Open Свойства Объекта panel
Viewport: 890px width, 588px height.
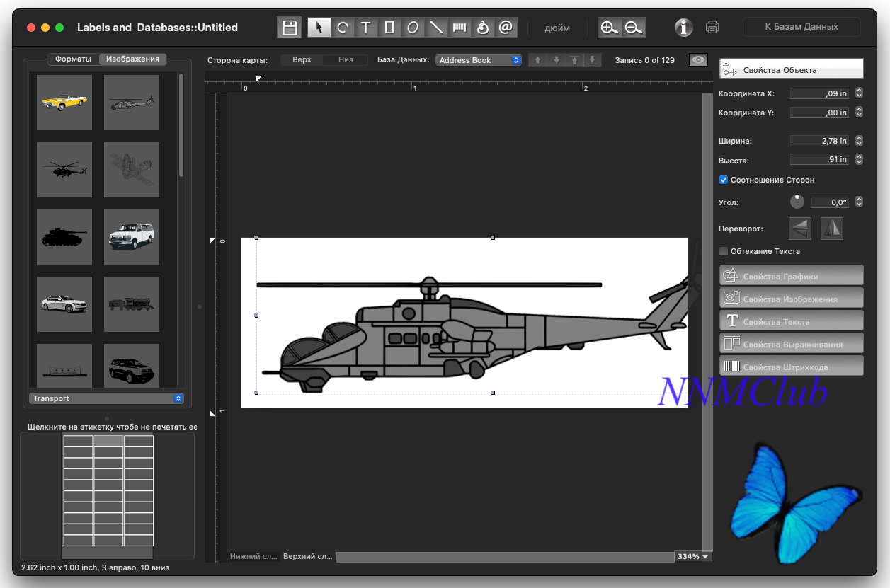click(x=792, y=68)
